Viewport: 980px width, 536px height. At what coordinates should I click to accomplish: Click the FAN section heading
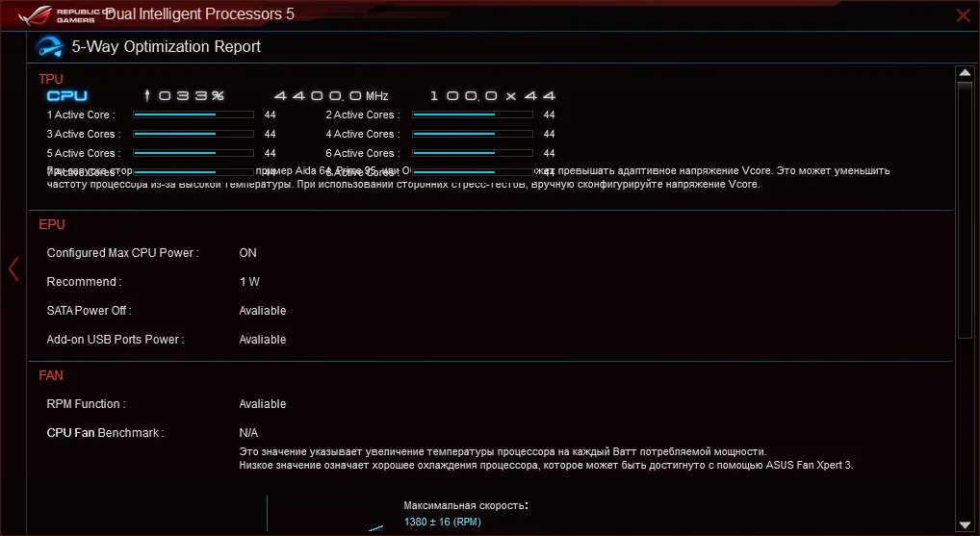(51, 375)
